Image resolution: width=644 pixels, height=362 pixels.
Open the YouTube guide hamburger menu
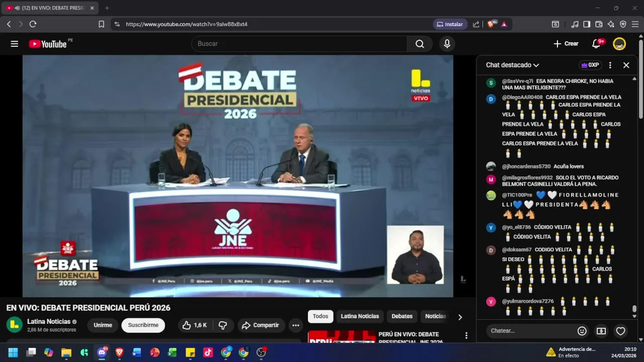click(14, 44)
